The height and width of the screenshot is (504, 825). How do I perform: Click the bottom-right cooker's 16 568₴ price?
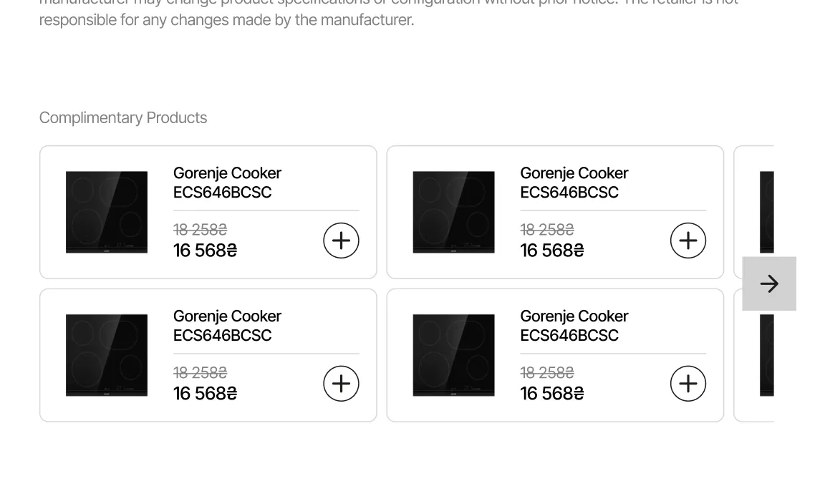pos(551,393)
